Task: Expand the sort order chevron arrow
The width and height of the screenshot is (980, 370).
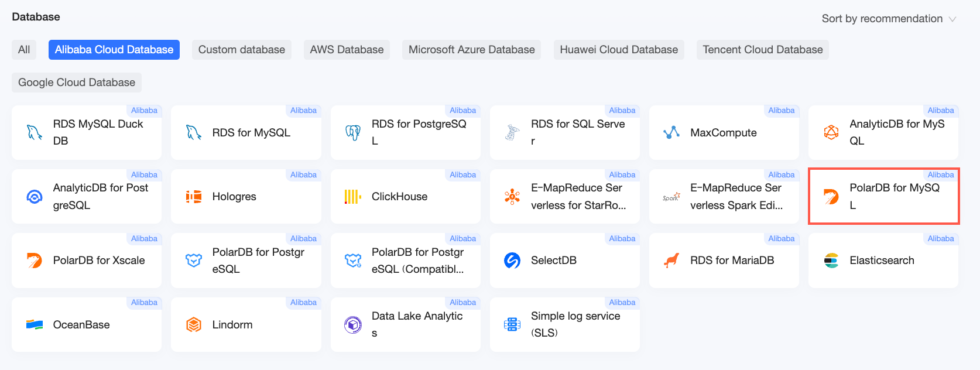Action: coord(952,19)
